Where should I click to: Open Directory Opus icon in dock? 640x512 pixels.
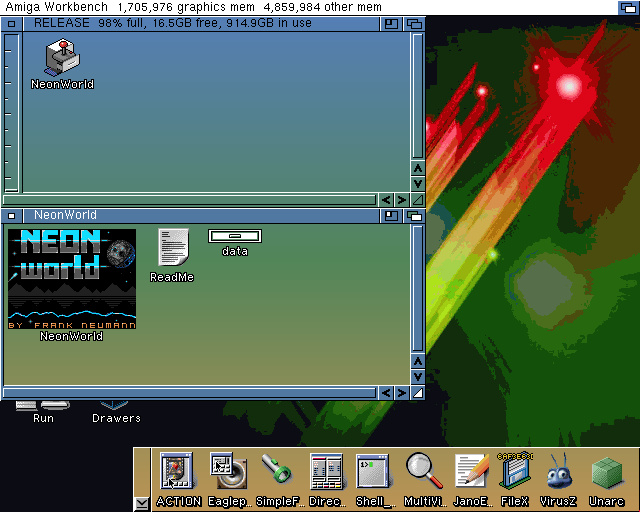(x=326, y=471)
